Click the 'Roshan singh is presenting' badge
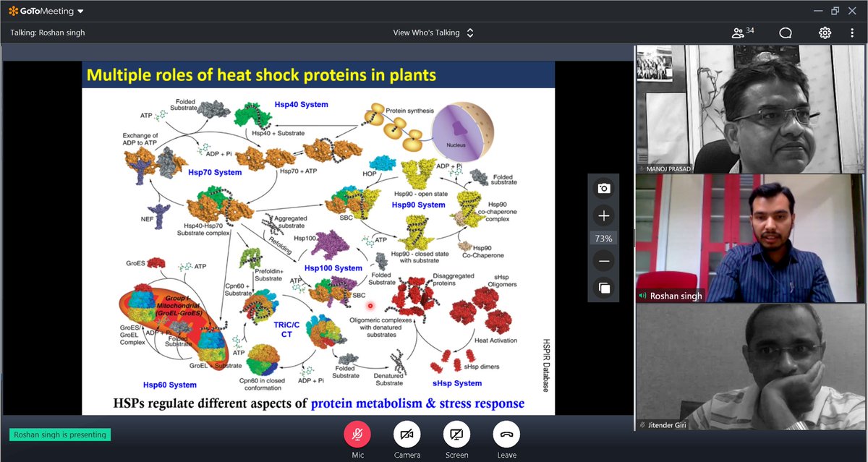Viewport: 868px width, 462px height. pyautogui.click(x=60, y=435)
